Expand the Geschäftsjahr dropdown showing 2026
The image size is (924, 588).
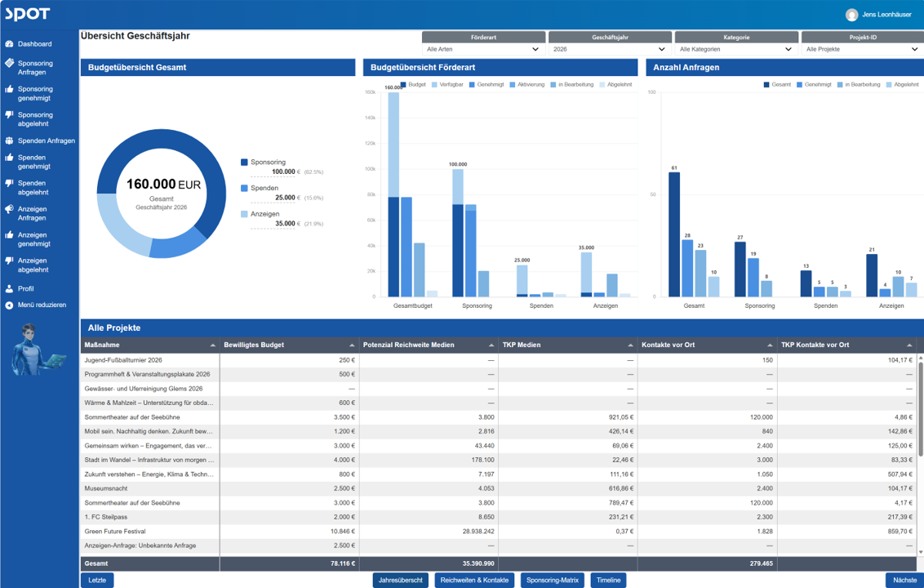(610, 50)
